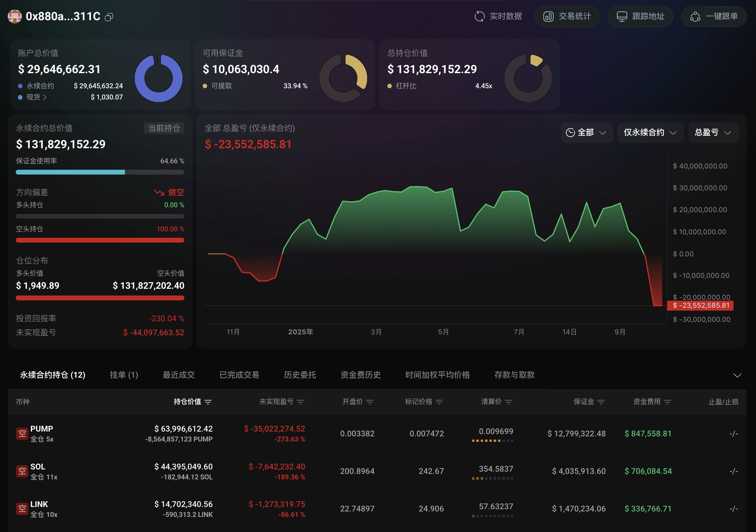Image resolution: width=756 pixels, height=532 pixels.
Task: Click the SOL liquidation price indicator dots
Action: pos(492,478)
